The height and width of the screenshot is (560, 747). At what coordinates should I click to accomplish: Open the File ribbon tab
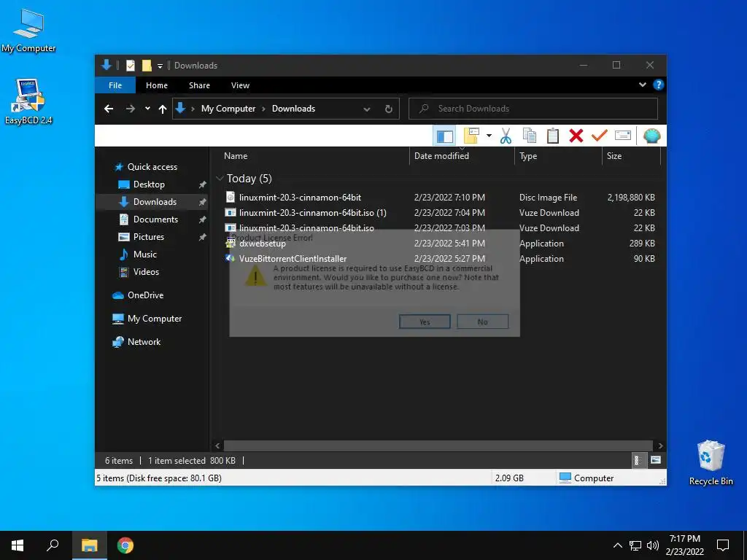[x=115, y=85]
